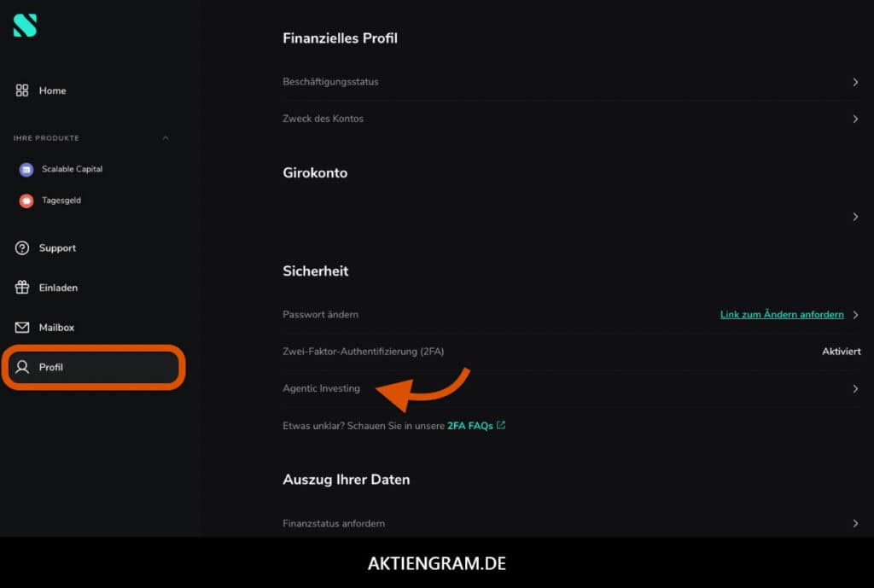Click the Support question mark icon
This screenshot has width=874, height=588.
[x=21, y=248]
